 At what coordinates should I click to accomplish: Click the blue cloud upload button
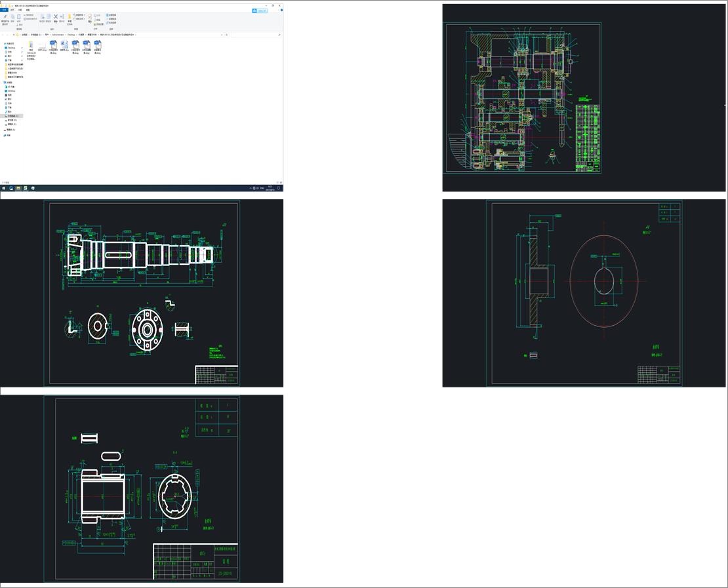(x=260, y=10)
